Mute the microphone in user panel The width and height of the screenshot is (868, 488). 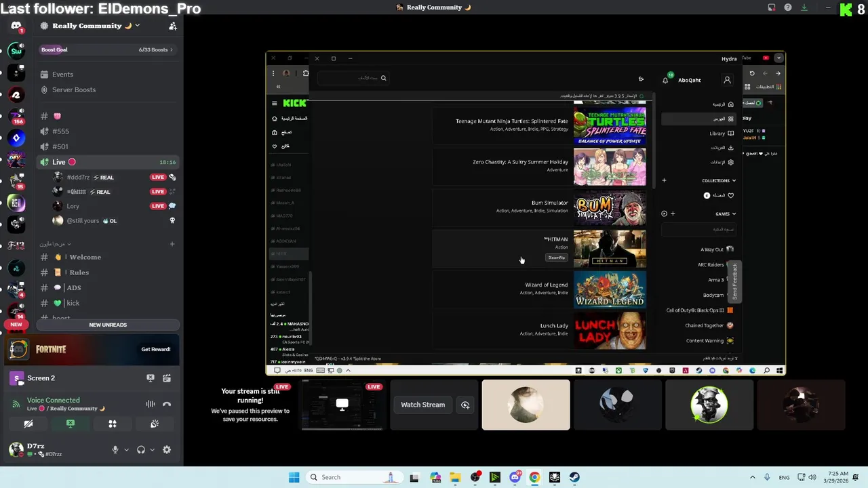point(115,450)
